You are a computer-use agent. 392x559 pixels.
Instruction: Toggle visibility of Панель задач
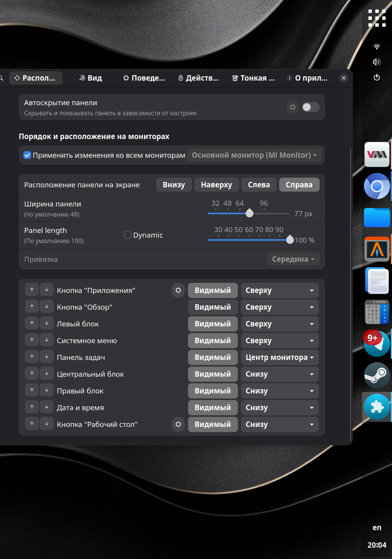213,357
